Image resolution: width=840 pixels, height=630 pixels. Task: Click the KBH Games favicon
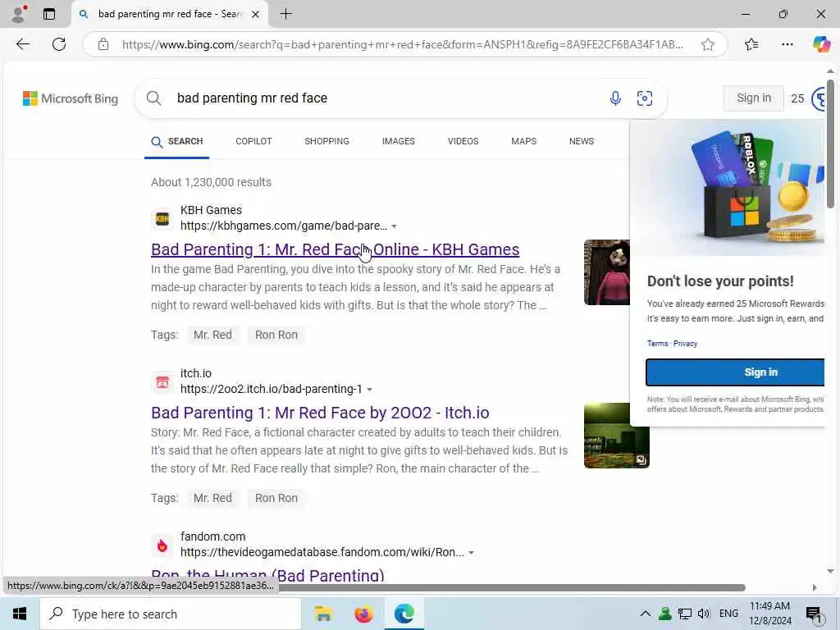click(162, 218)
